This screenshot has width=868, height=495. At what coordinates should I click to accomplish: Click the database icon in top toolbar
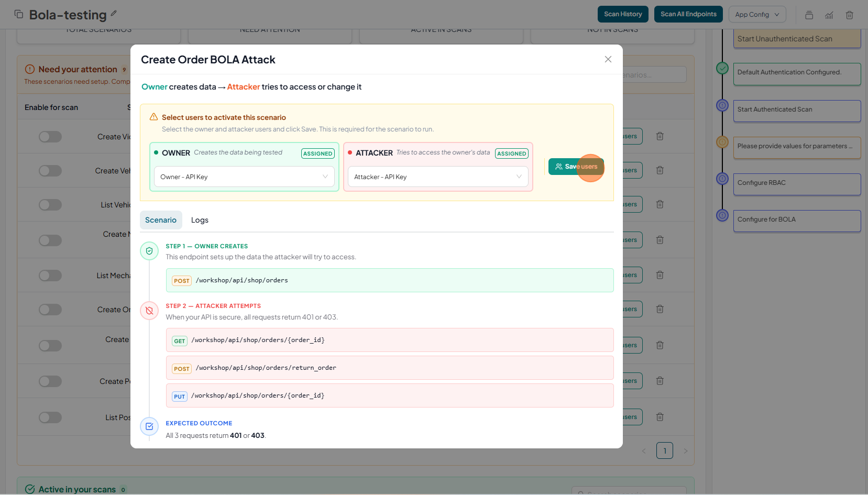(809, 15)
